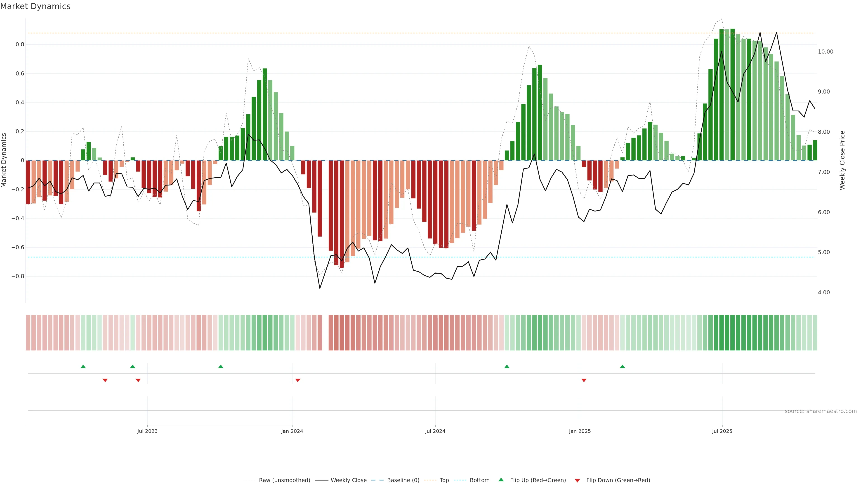Hide the Weekly Close series via legend
This screenshot has width=868, height=488.
click(x=348, y=480)
